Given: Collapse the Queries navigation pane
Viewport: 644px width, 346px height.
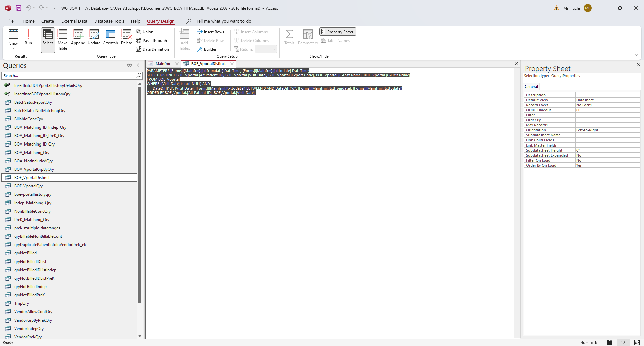Looking at the screenshot, I should 138,65.
